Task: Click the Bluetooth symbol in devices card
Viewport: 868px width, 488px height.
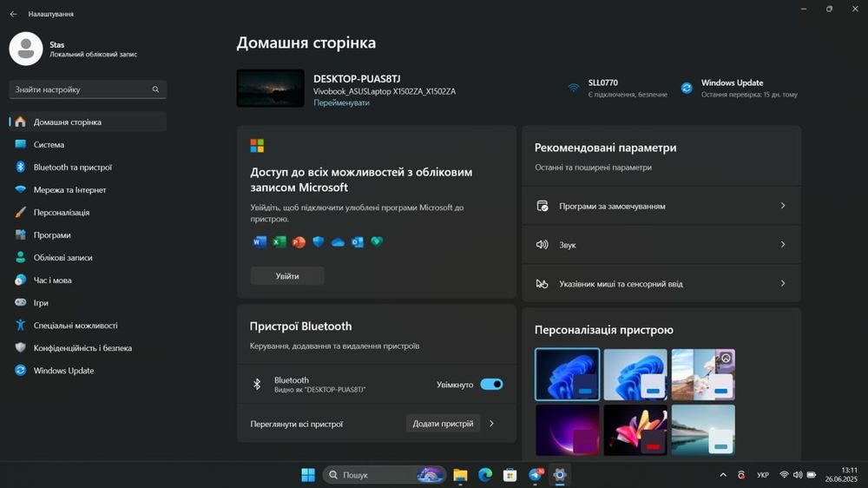Action: 257,384
